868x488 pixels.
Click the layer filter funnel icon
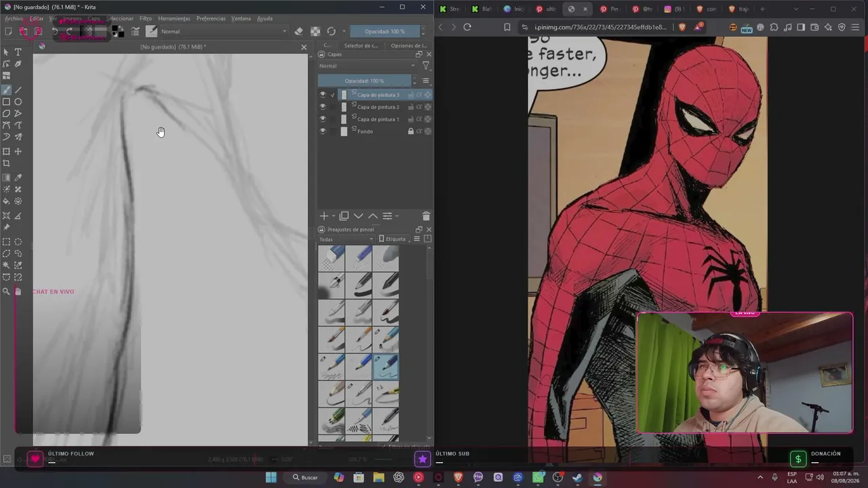pyautogui.click(x=426, y=66)
